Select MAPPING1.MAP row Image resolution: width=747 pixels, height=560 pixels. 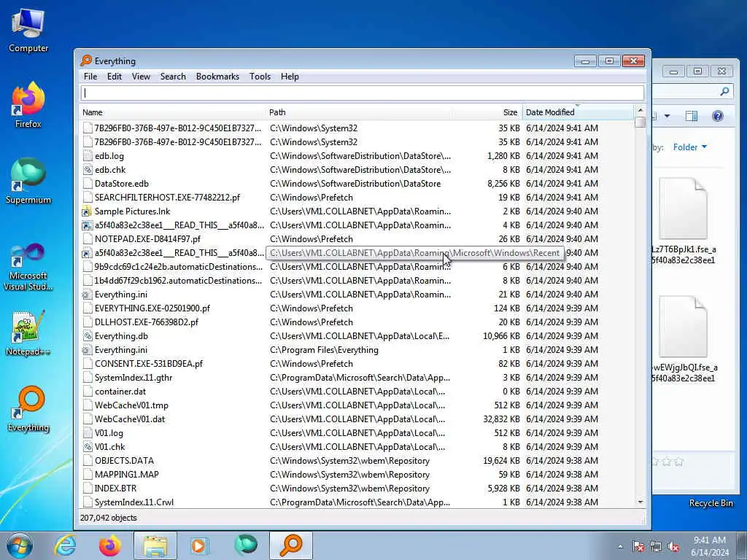coord(357,475)
